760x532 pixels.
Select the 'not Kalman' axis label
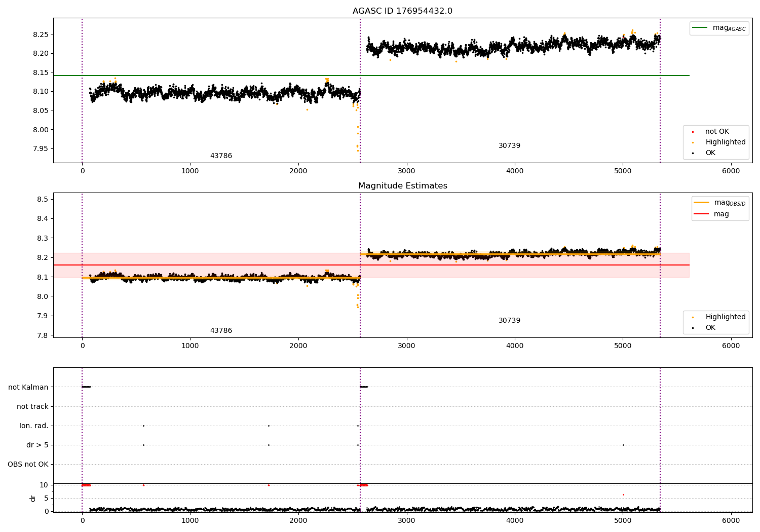(28, 387)
